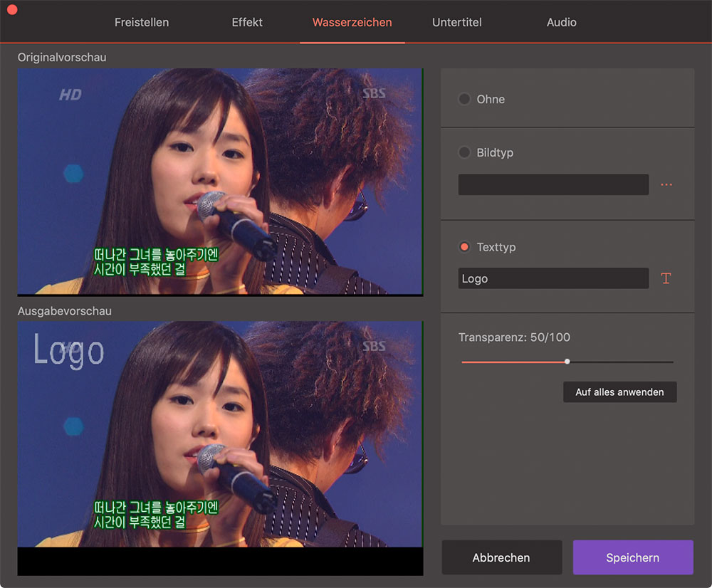Screen dimensions: 712x588
Task: Click the Ausgabevorschau video preview
Action: point(220,448)
